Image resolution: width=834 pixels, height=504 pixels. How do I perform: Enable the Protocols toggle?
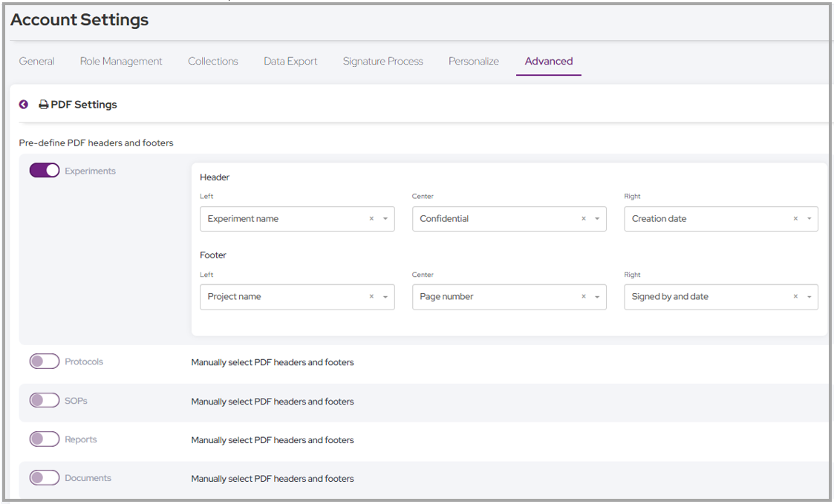click(x=44, y=361)
